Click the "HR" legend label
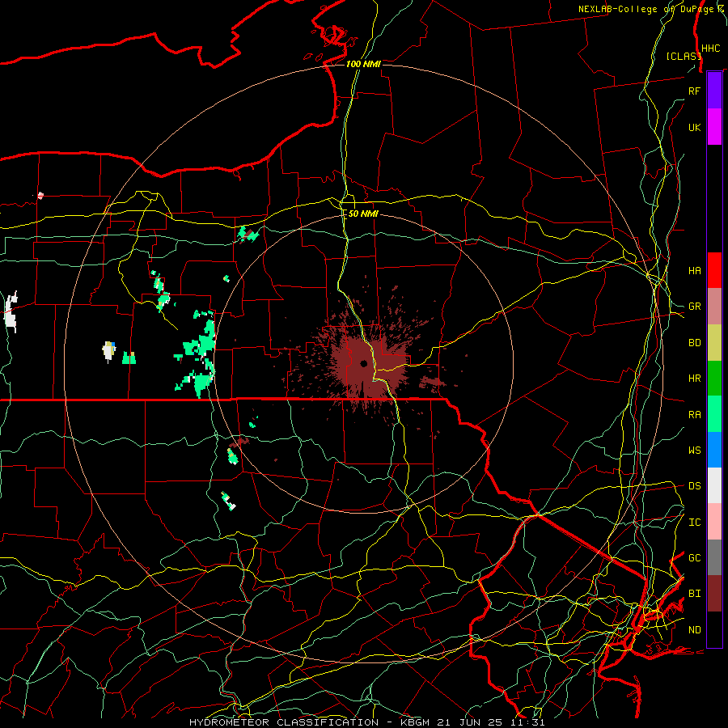The height and width of the screenshot is (728, 728). pyautogui.click(x=694, y=378)
